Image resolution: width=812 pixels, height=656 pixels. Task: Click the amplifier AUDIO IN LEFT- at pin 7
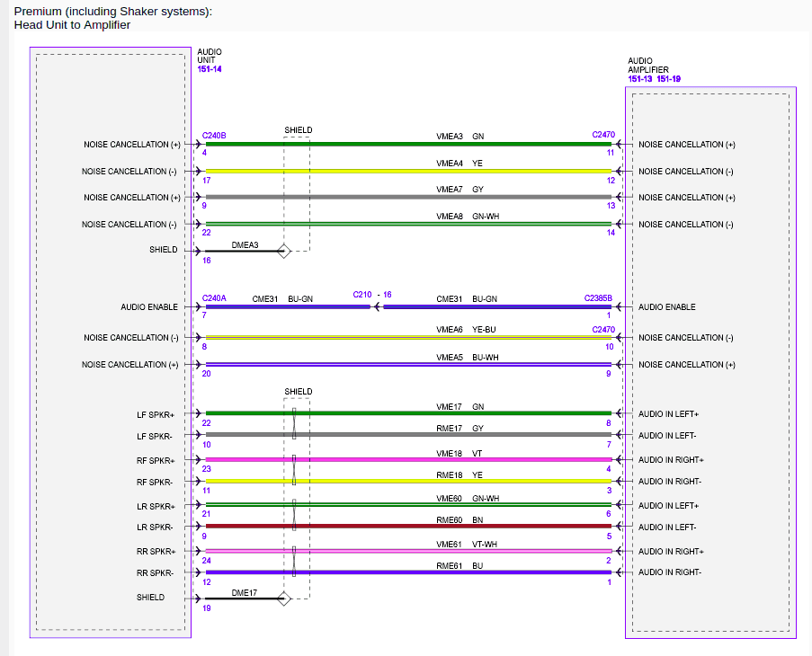click(667, 436)
